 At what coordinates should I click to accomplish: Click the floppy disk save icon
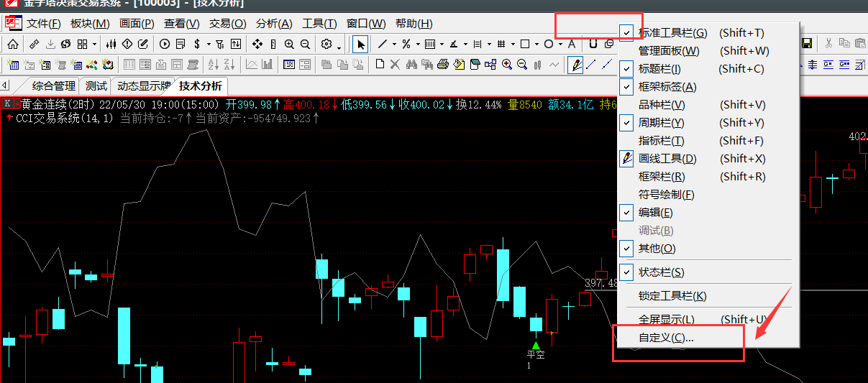coord(807,44)
